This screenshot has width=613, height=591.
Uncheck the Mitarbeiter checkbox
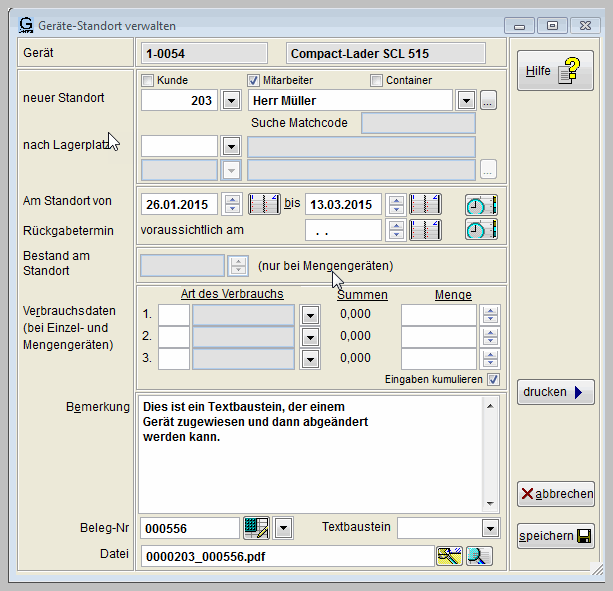tap(253, 81)
